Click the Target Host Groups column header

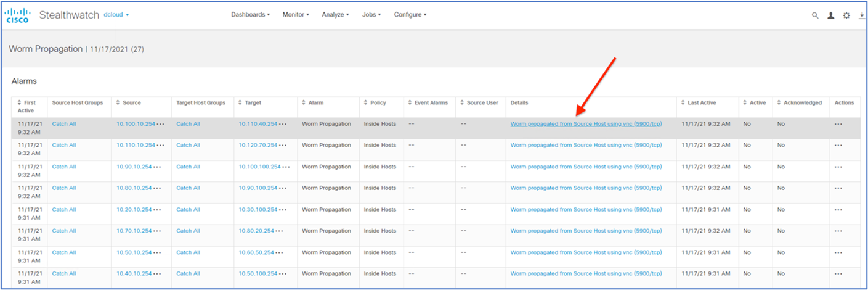pyautogui.click(x=201, y=103)
